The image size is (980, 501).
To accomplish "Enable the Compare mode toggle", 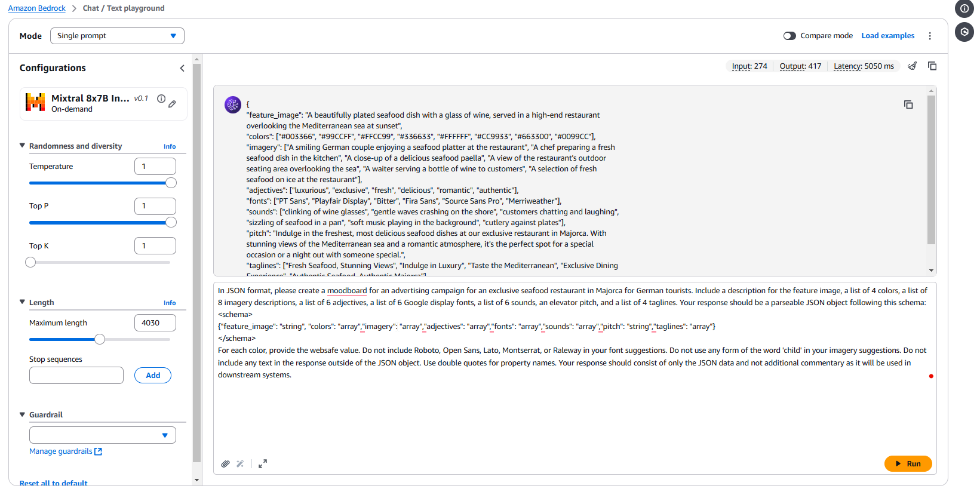I will (789, 36).
